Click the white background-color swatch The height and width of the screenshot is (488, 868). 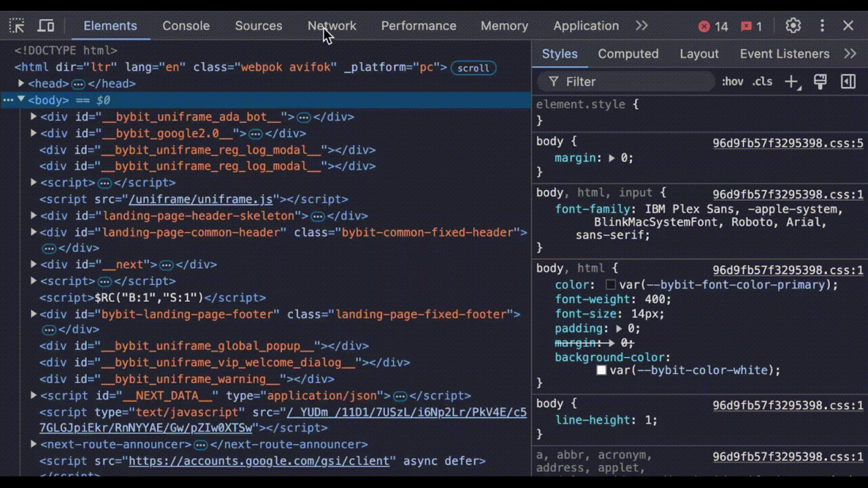click(601, 370)
